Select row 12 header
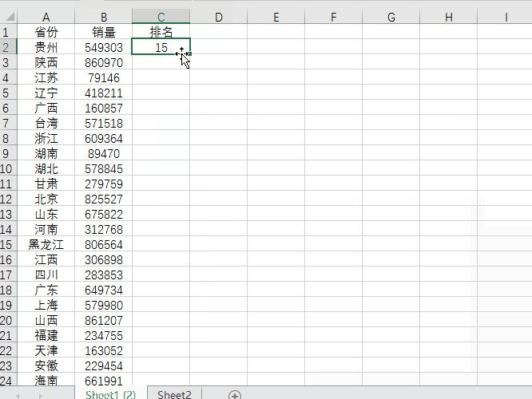The height and width of the screenshot is (399, 532). pos(8,199)
